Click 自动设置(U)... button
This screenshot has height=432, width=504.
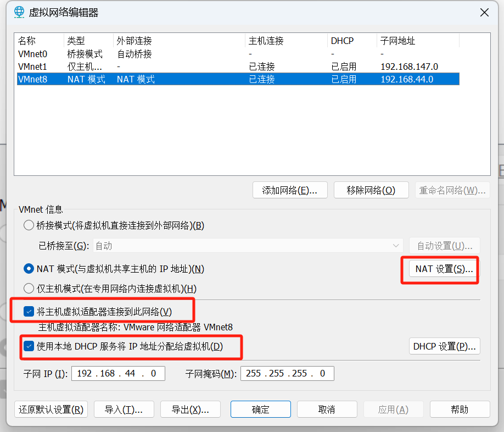tap(445, 246)
